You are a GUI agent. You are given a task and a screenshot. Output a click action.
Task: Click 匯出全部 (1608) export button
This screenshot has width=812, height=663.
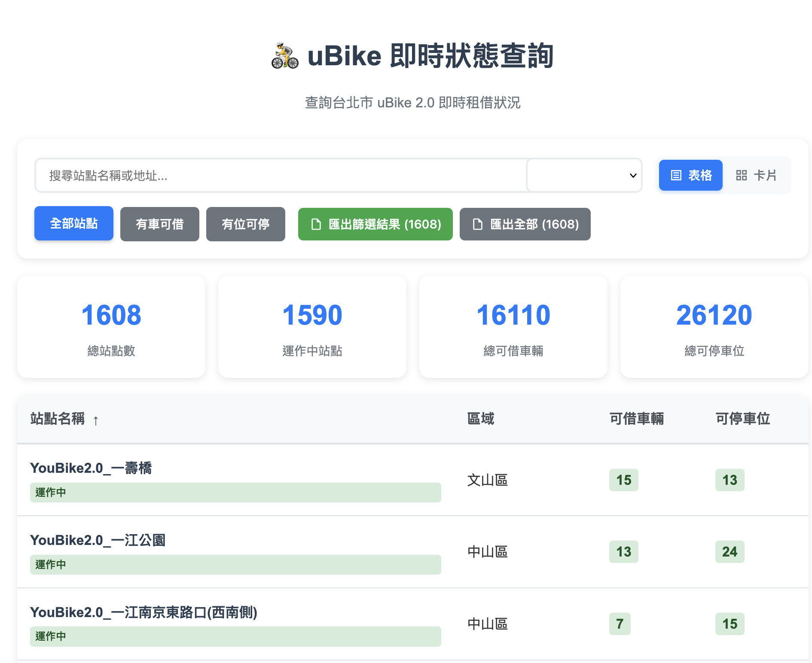pyautogui.click(x=525, y=224)
